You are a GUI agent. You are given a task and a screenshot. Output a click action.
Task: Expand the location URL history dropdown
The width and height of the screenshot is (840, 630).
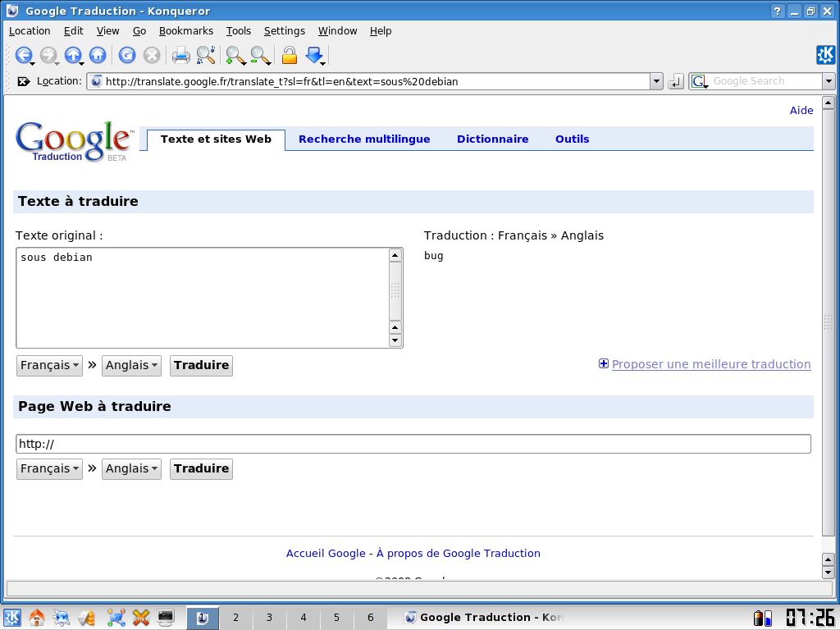[657, 81]
